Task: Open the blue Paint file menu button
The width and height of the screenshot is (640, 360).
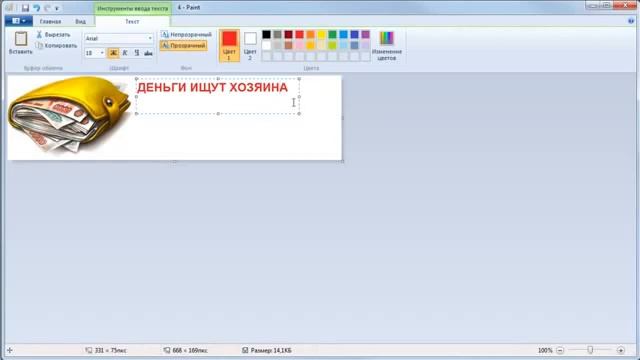Action: (x=19, y=21)
